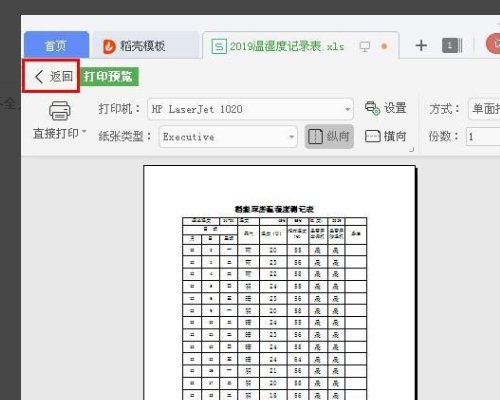The width and height of the screenshot is (500, 400).
Task: Open a new tab with plus icon
Action: pyautogui.click(x=421, y=46)
